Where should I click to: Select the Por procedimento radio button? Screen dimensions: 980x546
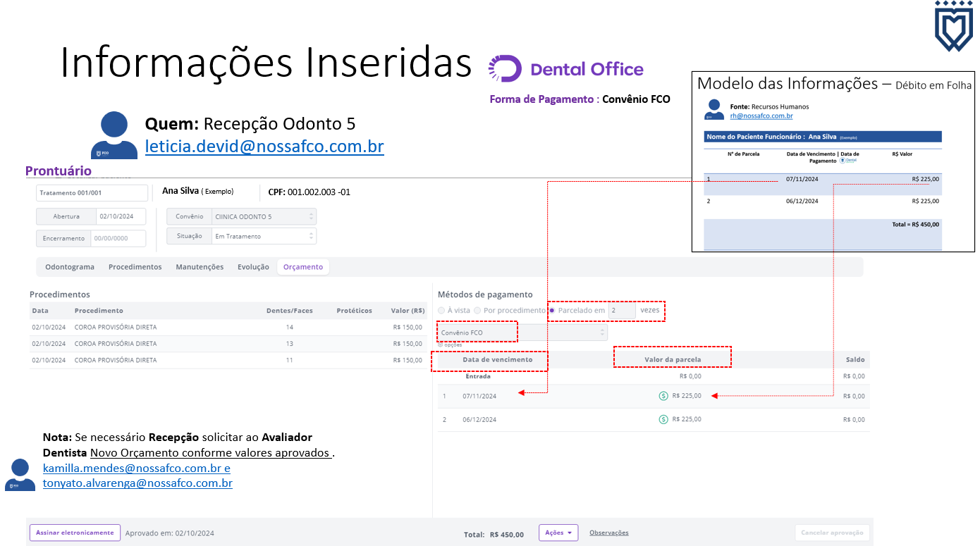tap(478, 311)
